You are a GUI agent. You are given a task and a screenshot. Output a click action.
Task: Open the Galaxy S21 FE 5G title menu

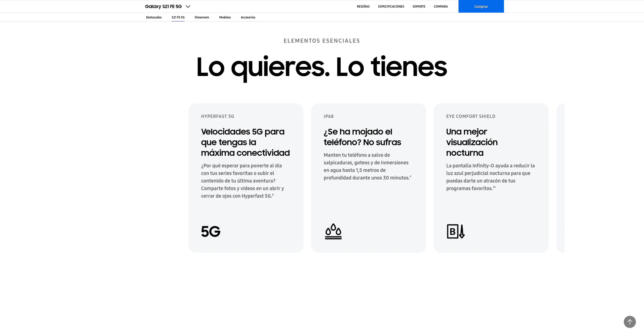(163, 7)
